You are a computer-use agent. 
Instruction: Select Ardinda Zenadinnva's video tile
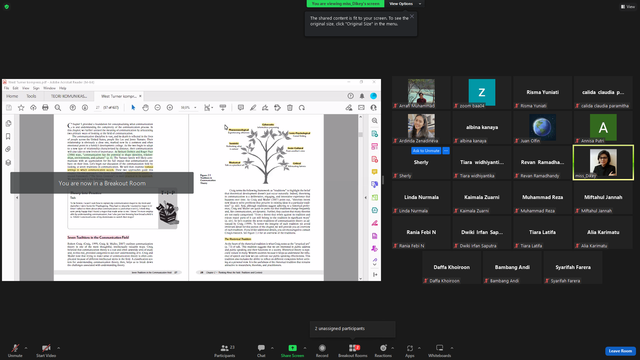[x=421, y=128]
